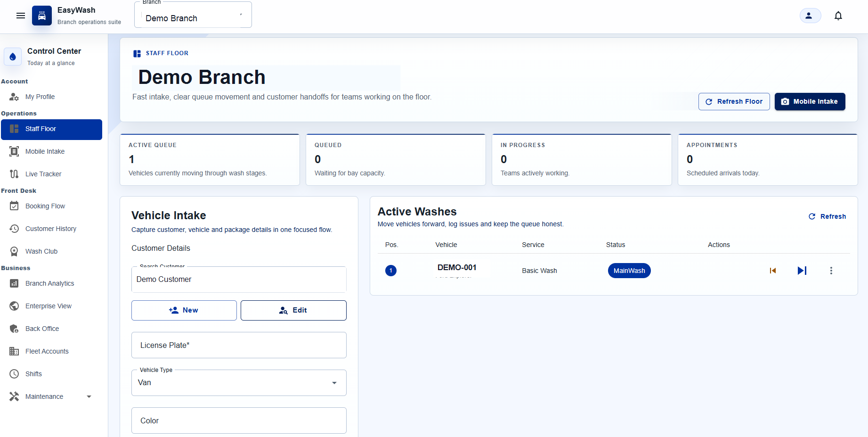Open the Vehicle Type dropdown
The height and width of the screenshot is (437, 868).
[x=239, y=383]
